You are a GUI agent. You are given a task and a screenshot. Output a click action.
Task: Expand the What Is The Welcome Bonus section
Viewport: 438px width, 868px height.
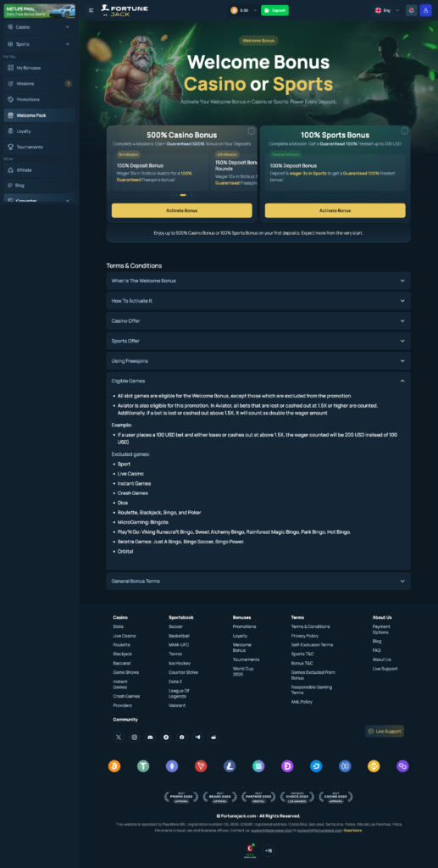click(x=258, y=281)
